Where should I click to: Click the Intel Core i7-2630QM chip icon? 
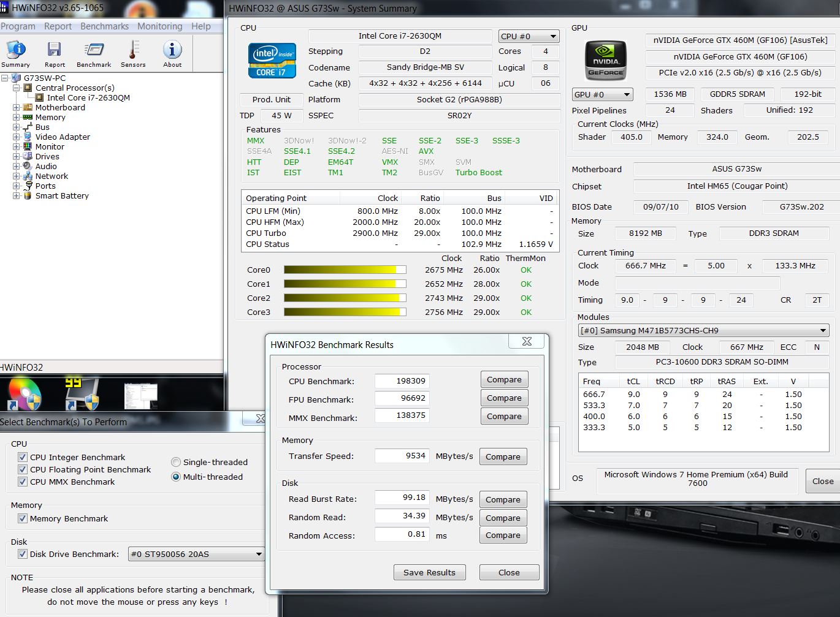coord(39,97)
